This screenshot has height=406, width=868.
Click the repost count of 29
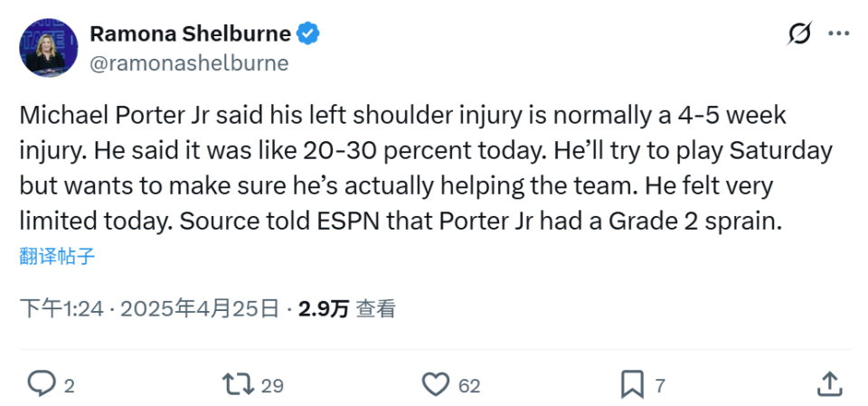point(272,386)
